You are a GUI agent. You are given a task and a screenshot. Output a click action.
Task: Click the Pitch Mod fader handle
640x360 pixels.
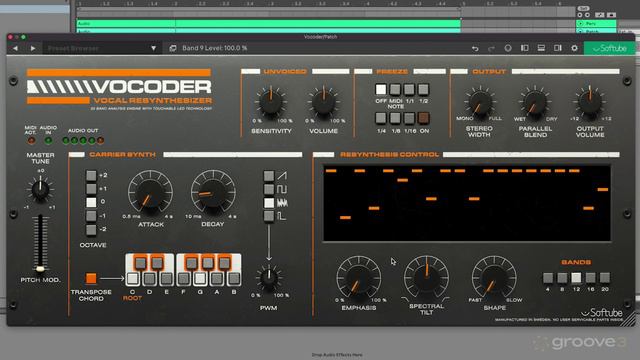coord(40,269)
